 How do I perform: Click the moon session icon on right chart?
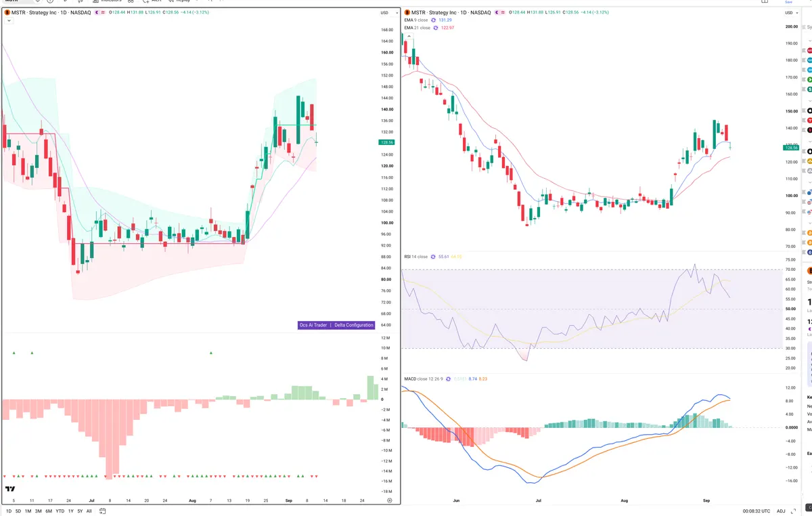[x=498, y=13]
